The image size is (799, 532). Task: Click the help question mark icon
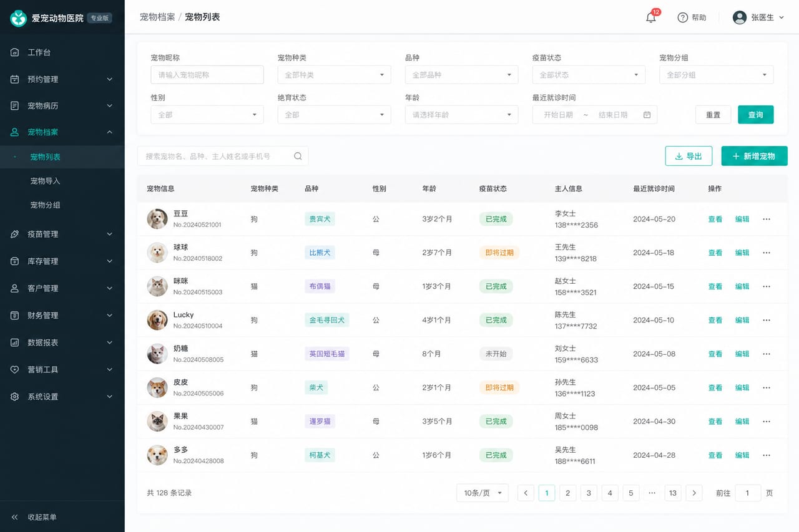pyautogui.click(x=683, y=17)
